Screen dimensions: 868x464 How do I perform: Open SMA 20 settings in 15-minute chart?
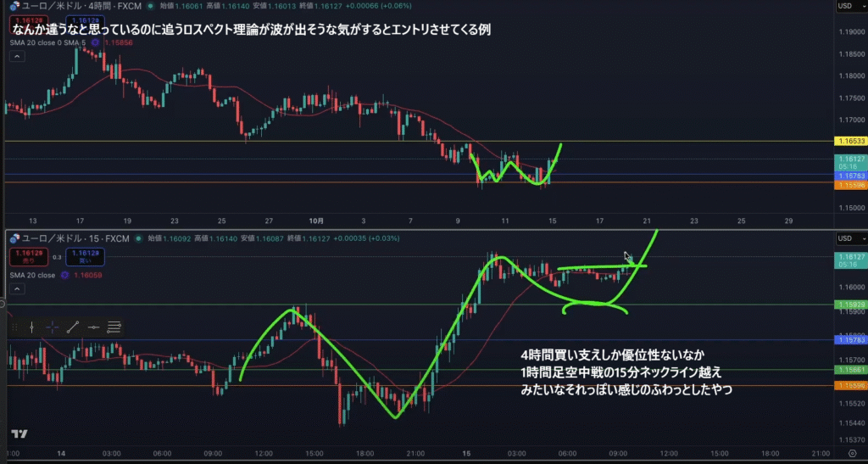(64, 275)
